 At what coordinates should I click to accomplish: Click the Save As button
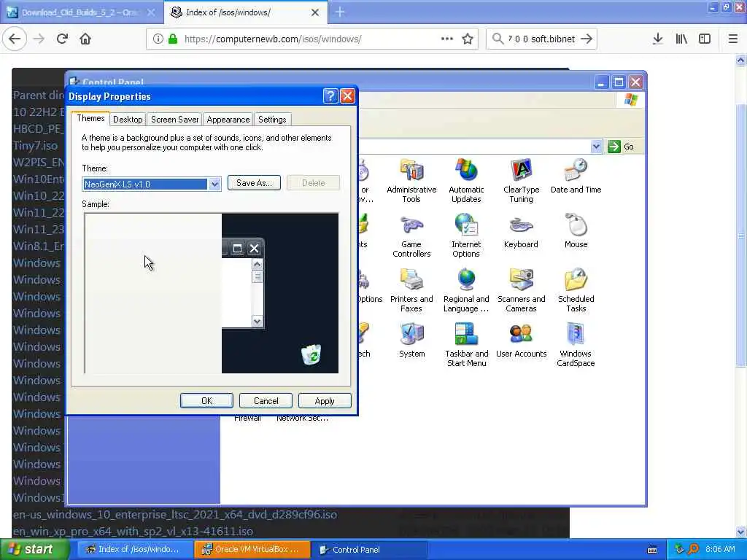click(x=254, y=183)
